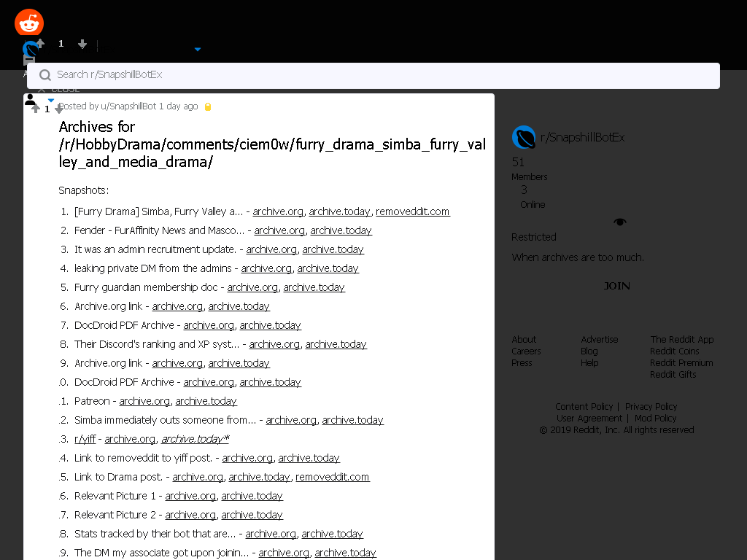Viewport: 747px width, 560px height.
Task: Focus the 'Search r/SnapshillBotEx' field
Action: 373,76
